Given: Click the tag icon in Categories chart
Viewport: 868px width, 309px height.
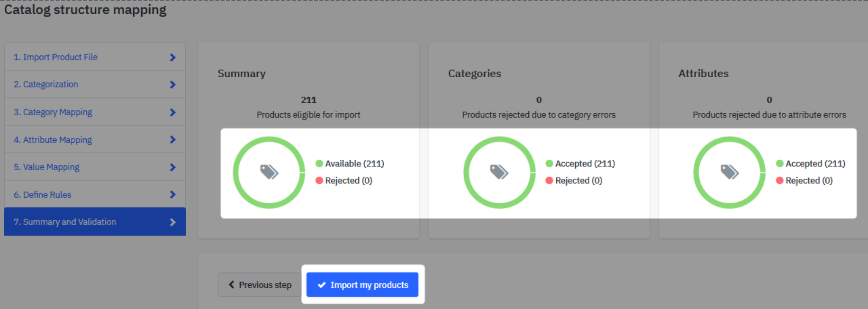Looking at the screenshot, I should (x=499, y=172).
